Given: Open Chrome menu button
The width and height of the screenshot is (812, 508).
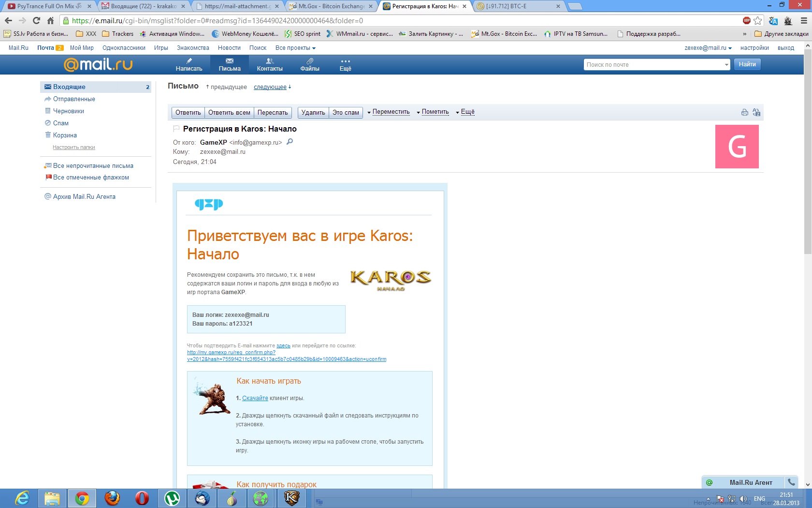Looking at the screenshot, I should [x=804, y=21].
